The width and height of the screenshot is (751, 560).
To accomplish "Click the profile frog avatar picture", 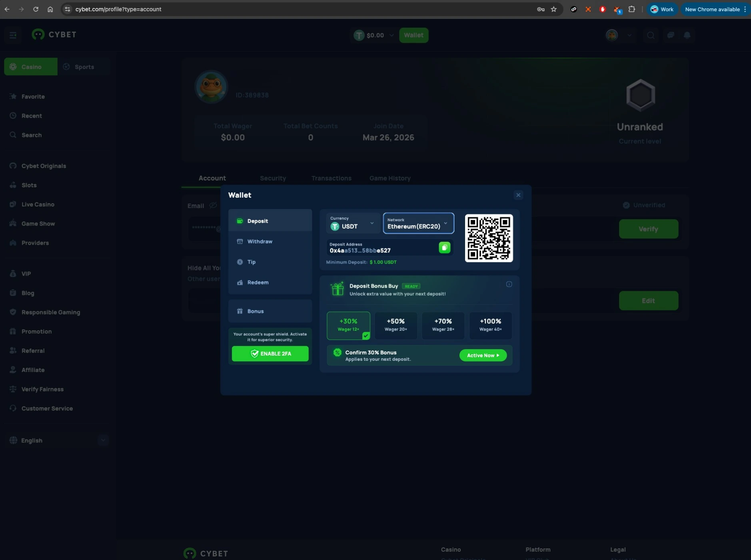I will point(211,86).
